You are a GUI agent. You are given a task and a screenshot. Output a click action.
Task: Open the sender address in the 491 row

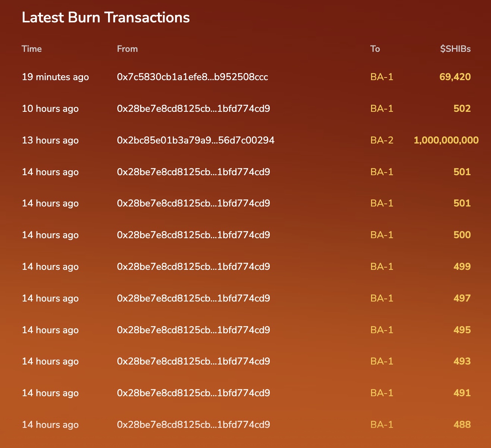193,393
